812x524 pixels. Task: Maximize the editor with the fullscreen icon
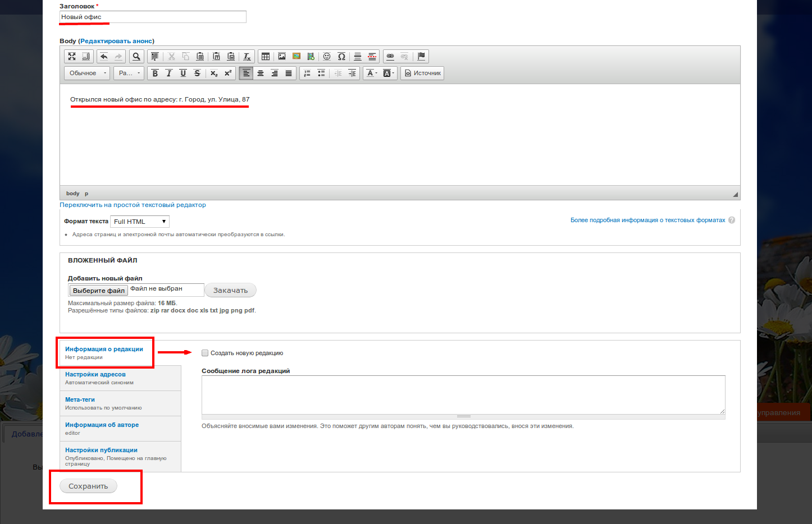point(72,57)
